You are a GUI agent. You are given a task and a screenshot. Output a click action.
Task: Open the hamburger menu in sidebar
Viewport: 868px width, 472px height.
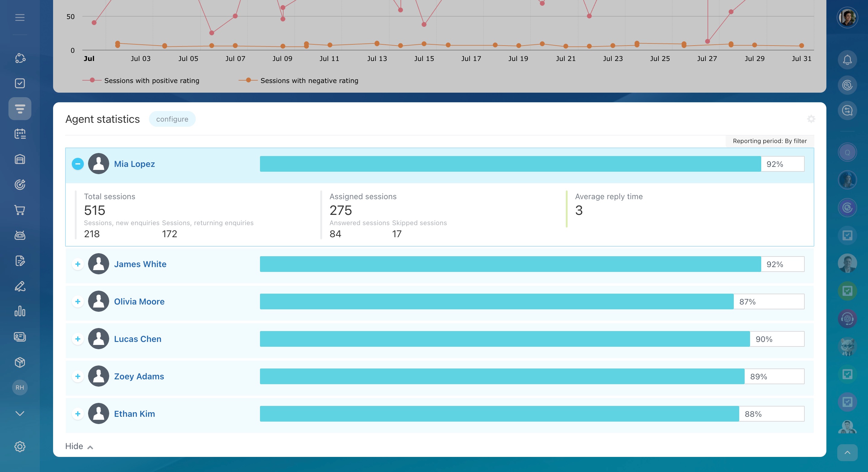click(20, 18)
